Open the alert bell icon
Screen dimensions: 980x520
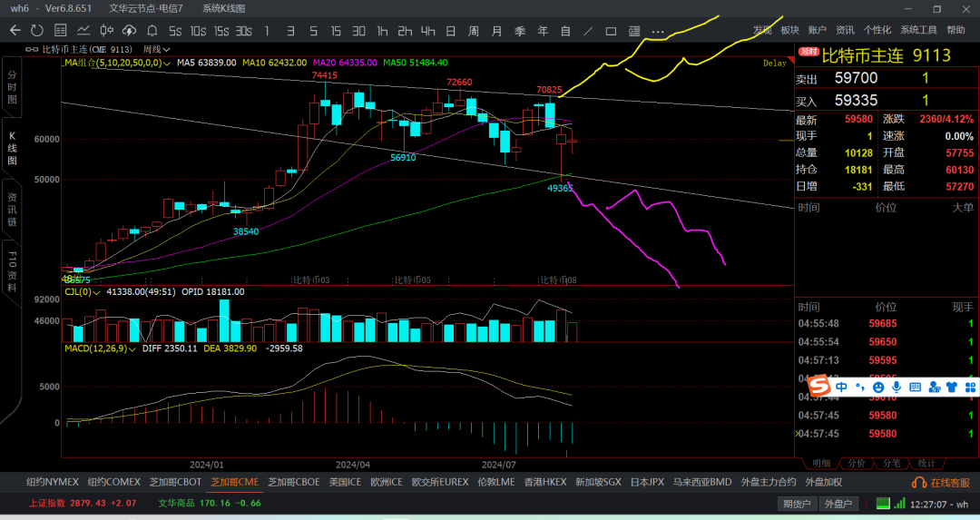point(152,30)
